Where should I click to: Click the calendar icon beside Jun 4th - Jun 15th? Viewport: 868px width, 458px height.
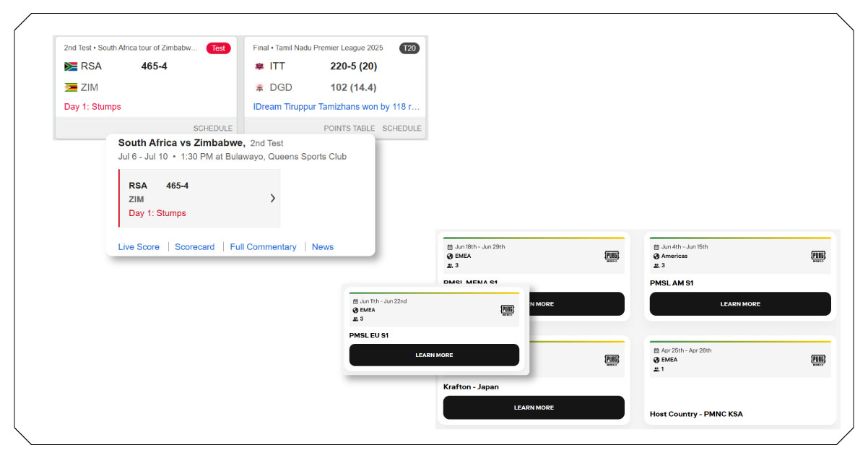click(656, 247)
